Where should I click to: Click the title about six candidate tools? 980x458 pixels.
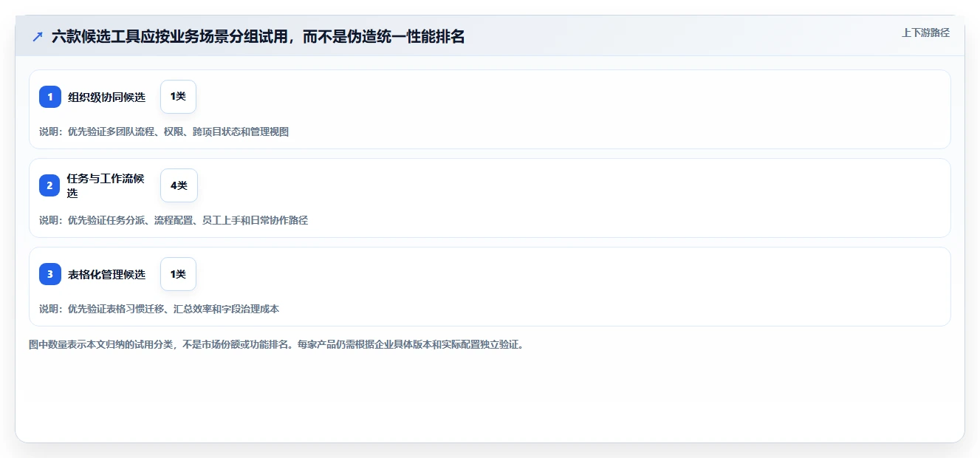(258, 36)
